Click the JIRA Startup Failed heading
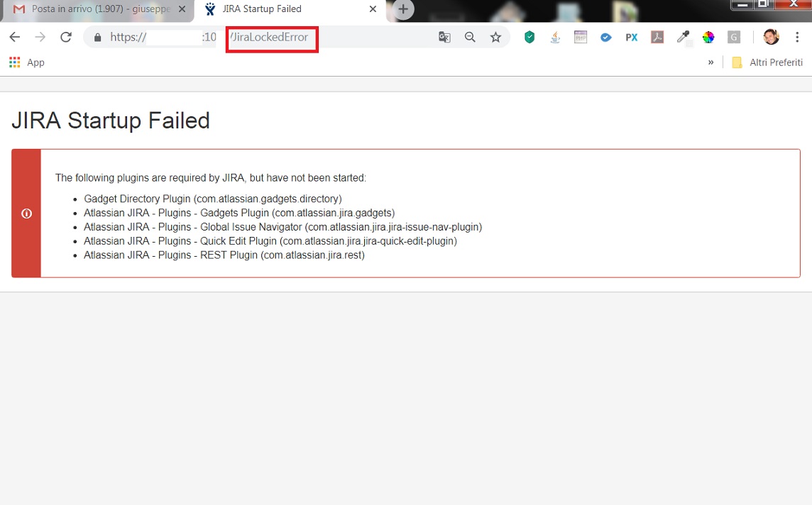 click(111, 121)
